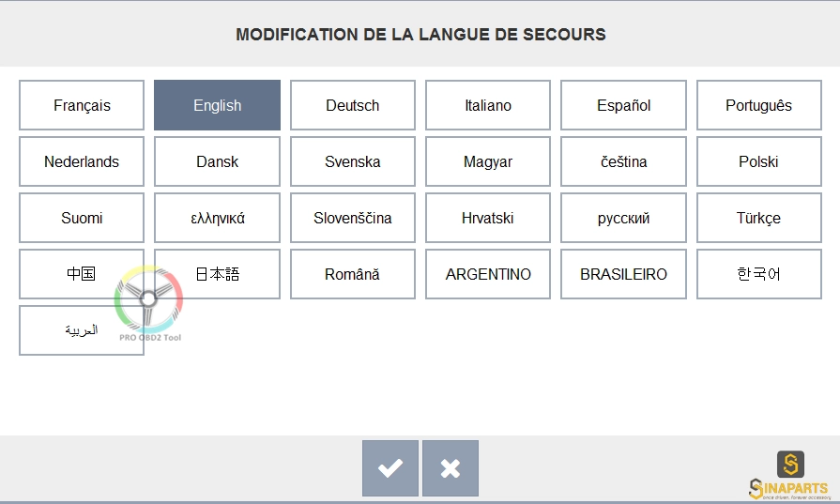840x504 pixels.
Task: Choose ARGENTINO language option
Action: click(x=487, y=274)
